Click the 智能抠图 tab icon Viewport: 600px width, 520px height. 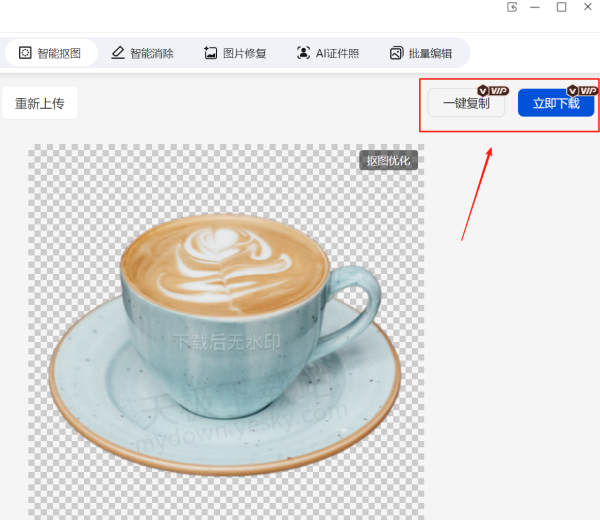[25, 53]
